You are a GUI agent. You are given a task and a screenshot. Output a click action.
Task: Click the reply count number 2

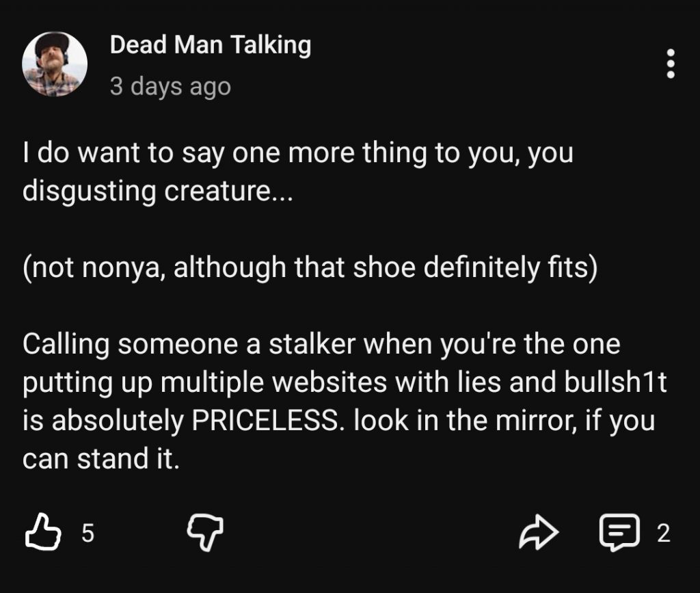(x=663, y=533)
